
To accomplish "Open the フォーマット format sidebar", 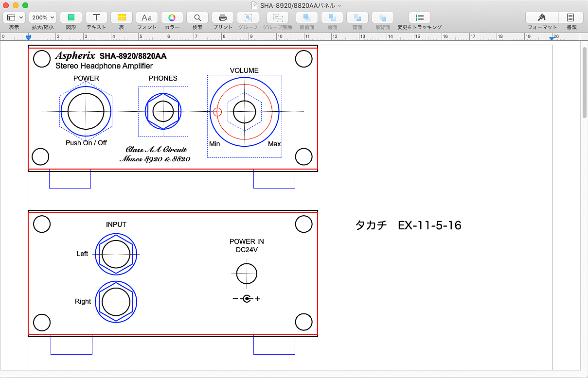I will click(x=542, y=17).
